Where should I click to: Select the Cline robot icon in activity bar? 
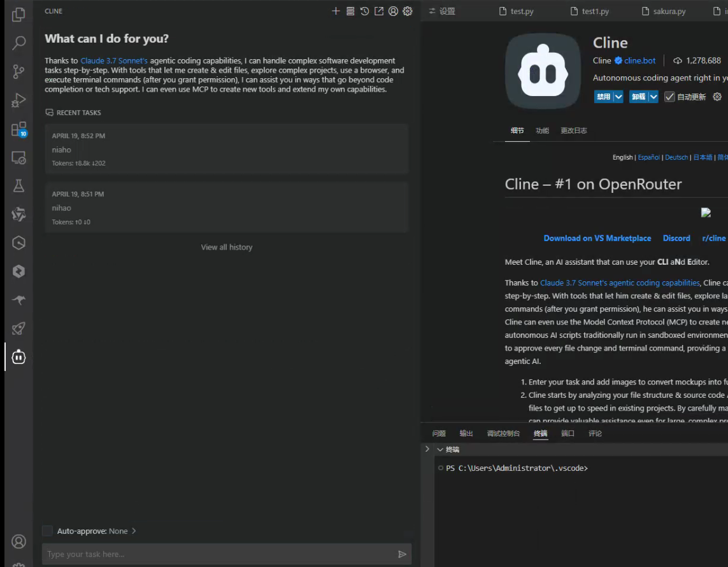click(18, 357)
